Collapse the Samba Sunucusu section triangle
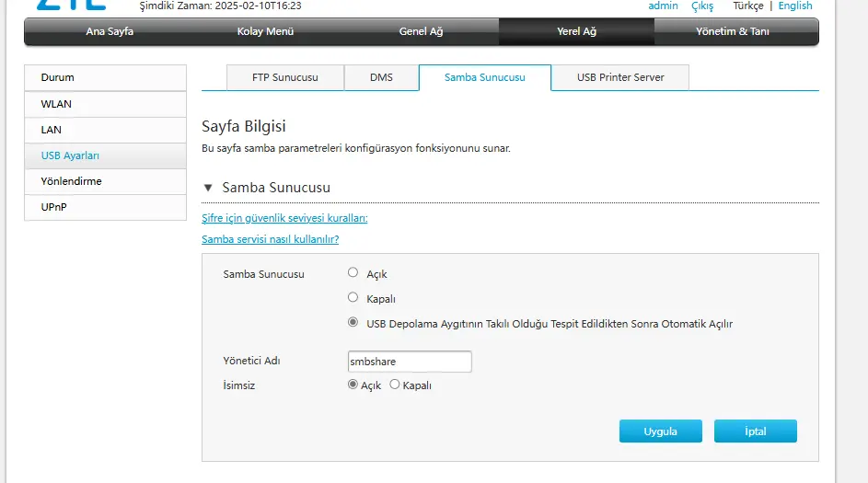 pos(208,188)
